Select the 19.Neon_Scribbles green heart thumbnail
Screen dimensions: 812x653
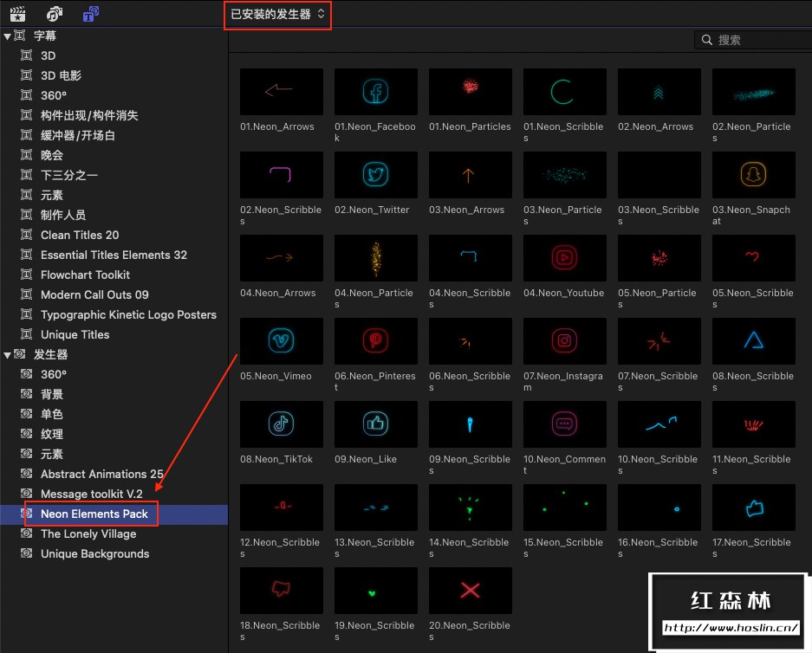(376, 591)
